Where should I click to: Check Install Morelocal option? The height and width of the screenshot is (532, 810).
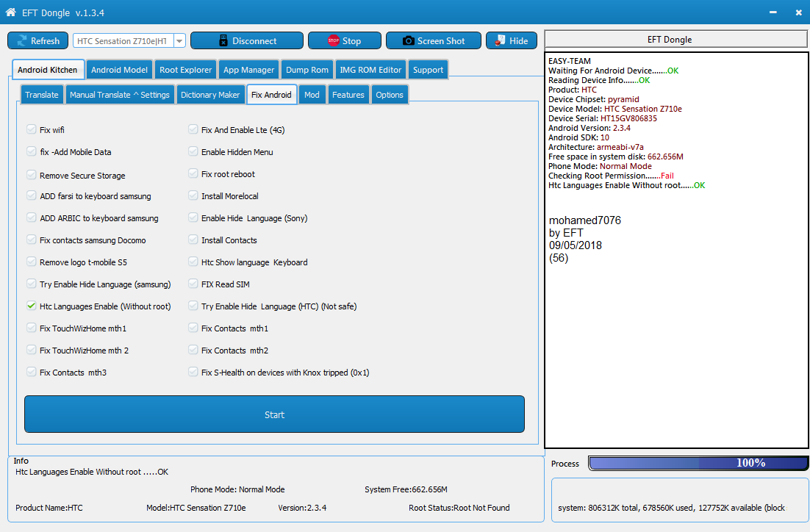point(193,195)
